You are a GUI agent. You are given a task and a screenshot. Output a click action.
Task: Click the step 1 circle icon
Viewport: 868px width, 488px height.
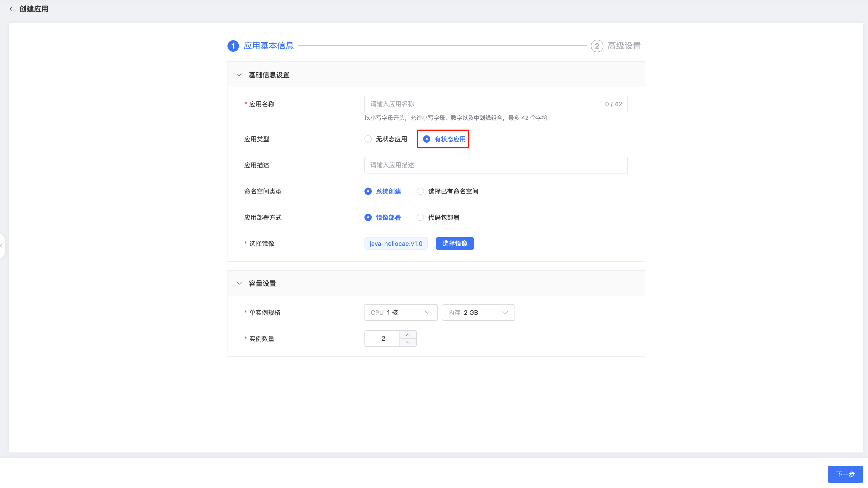click(233, 46)
